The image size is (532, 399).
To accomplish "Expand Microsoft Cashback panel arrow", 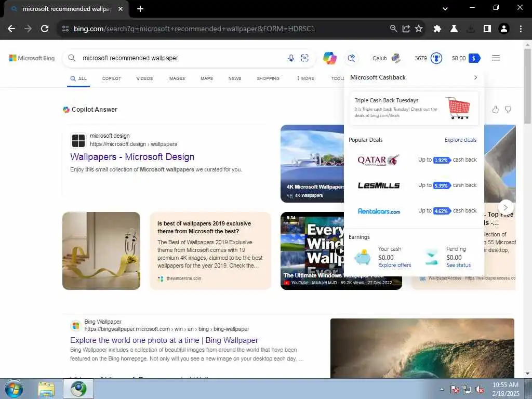I will pos(475,77).
